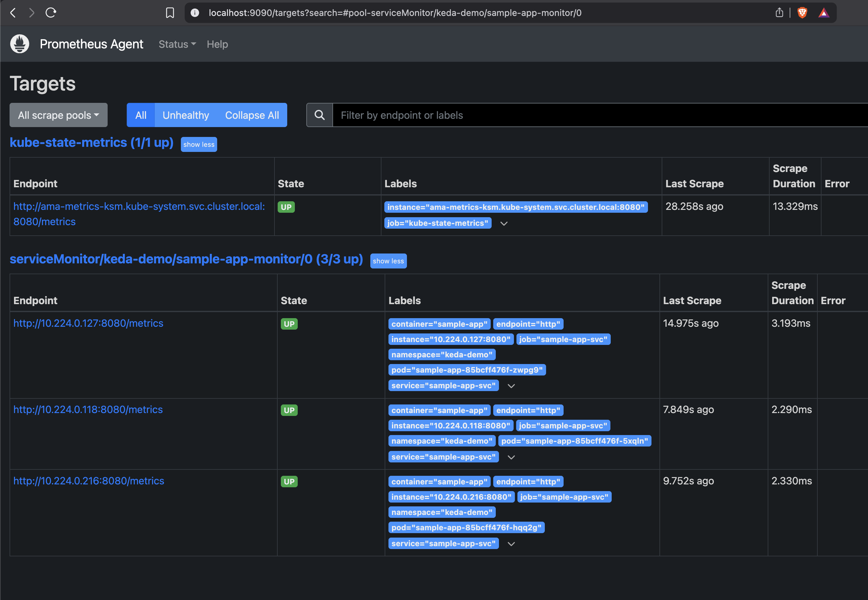Click UP badge for 10.224.0.127 target

[x=289, y=324]
